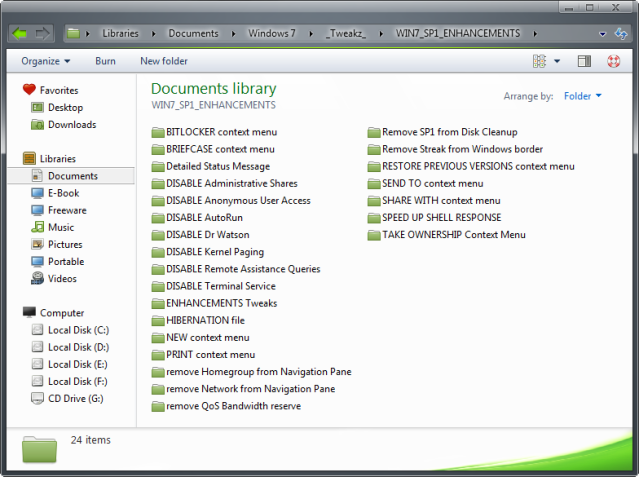Click 'RESTORE PREVIOUS VERSIONS context menu' folder

tap(478, 166)
